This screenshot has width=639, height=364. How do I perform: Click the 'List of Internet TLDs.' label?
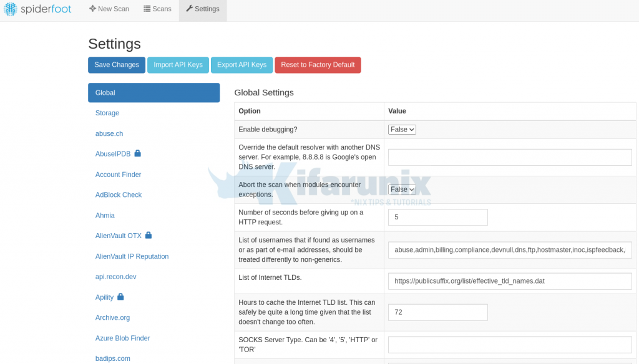point(270,277)
